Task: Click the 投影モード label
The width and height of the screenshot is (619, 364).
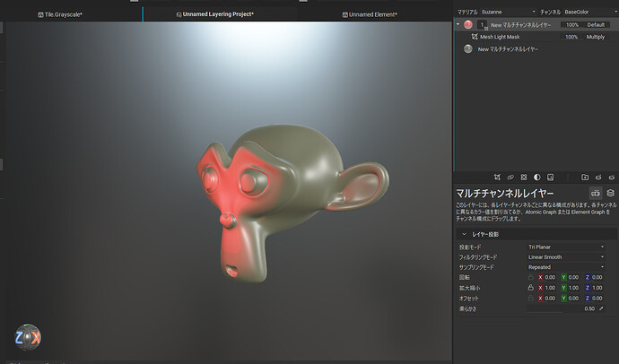Action: (470, 247)
